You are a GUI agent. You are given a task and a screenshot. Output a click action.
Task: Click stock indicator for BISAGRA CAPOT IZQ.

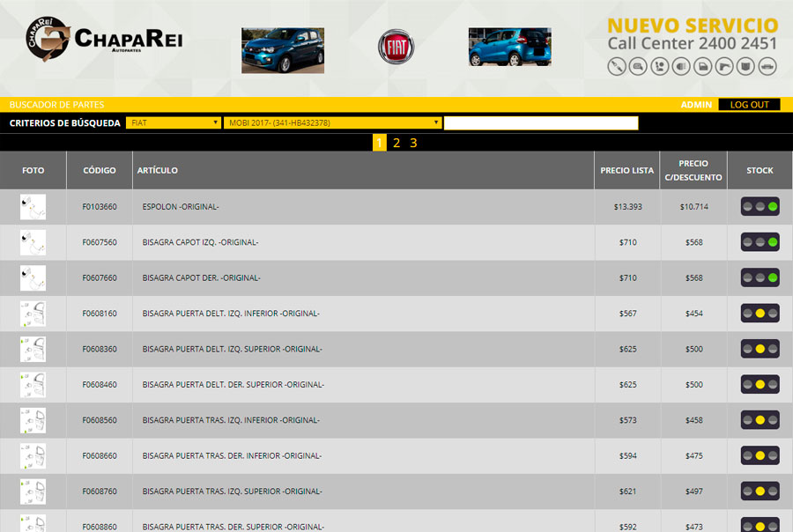[x=760, y=242]
